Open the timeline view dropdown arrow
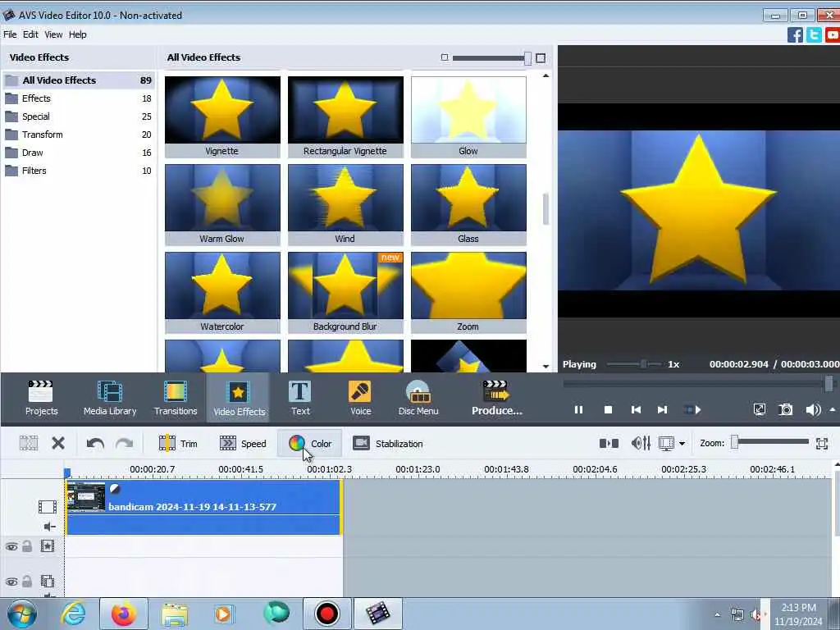 tap(682, 444)
